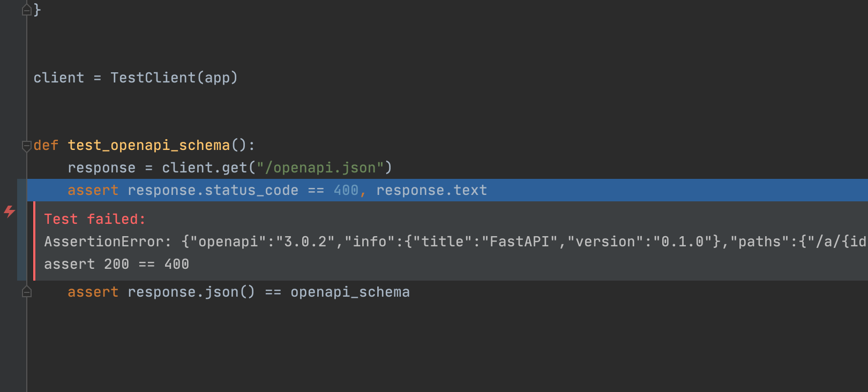The height and width of the screenshot is (392, 868).
Task: Click the get method call on client
Action: (x=234, y=168)
